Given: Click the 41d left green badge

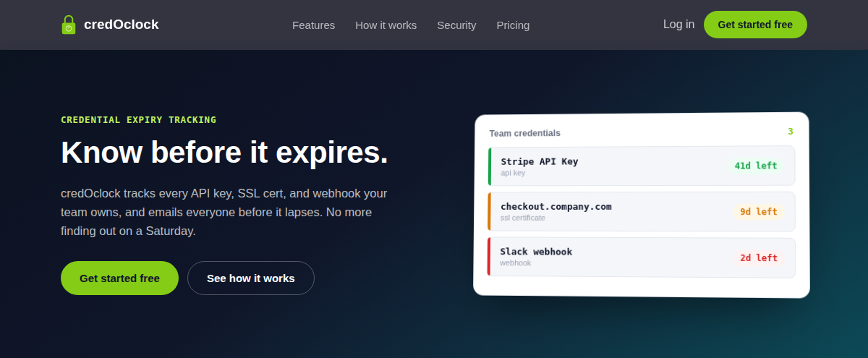Looking at the screenshot, I should (756, 166).
